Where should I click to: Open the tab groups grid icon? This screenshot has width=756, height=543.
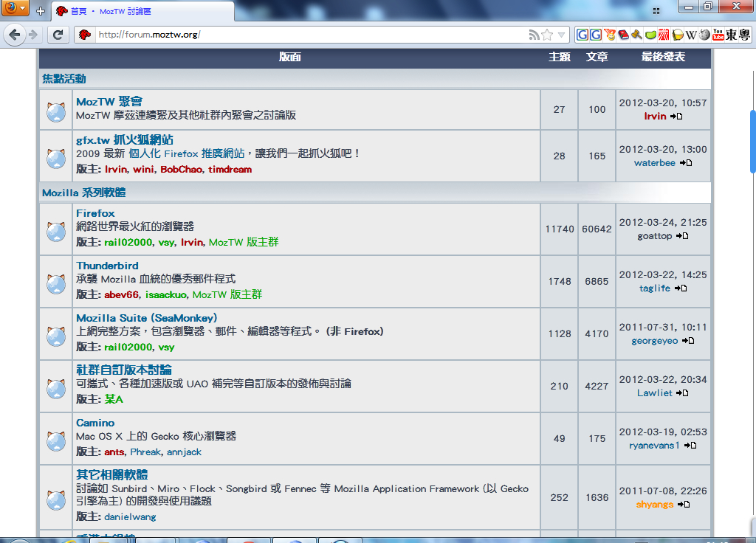point(656,10)
